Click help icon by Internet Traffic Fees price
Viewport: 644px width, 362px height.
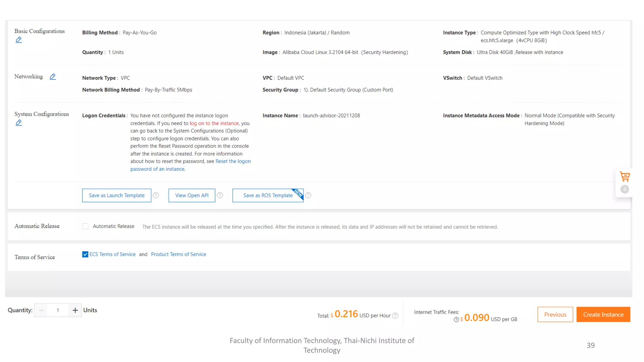pyautogui.click(x=456, y=319)
